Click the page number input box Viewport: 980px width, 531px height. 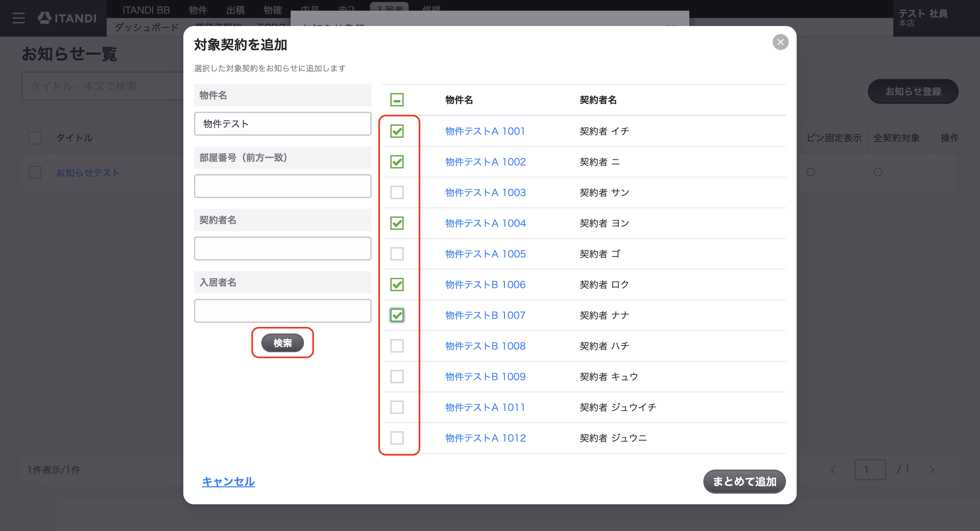(870, 470)
